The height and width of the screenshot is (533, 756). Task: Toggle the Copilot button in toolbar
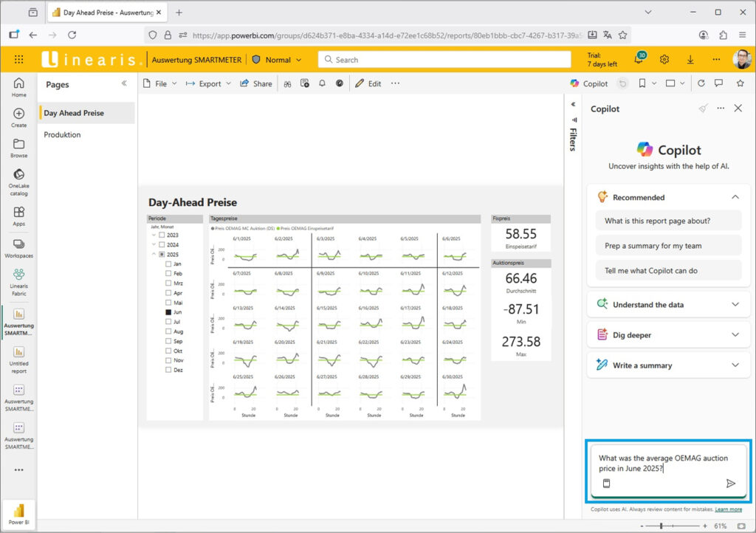coord(588,83)
